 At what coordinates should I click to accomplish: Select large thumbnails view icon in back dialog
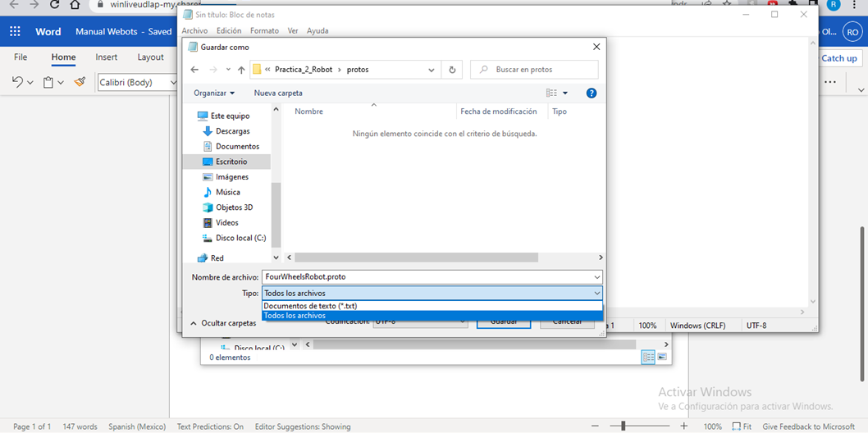tap(662, 357)
